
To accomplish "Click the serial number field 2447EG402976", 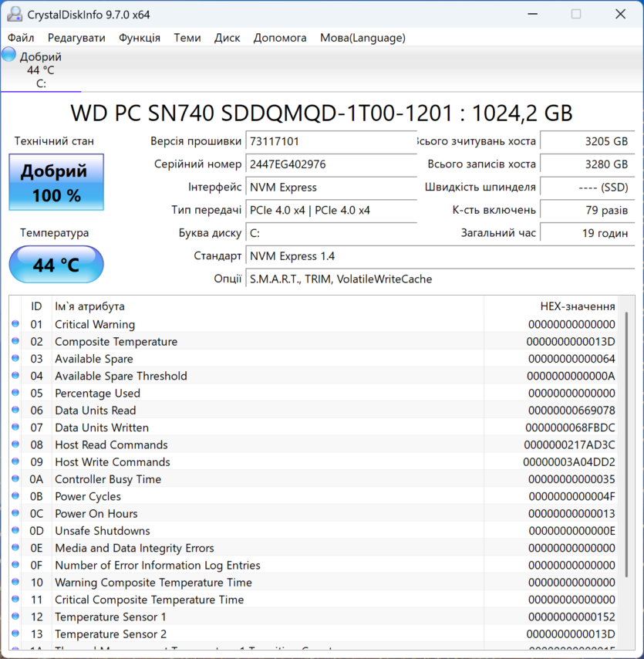I will click(331, 164).
